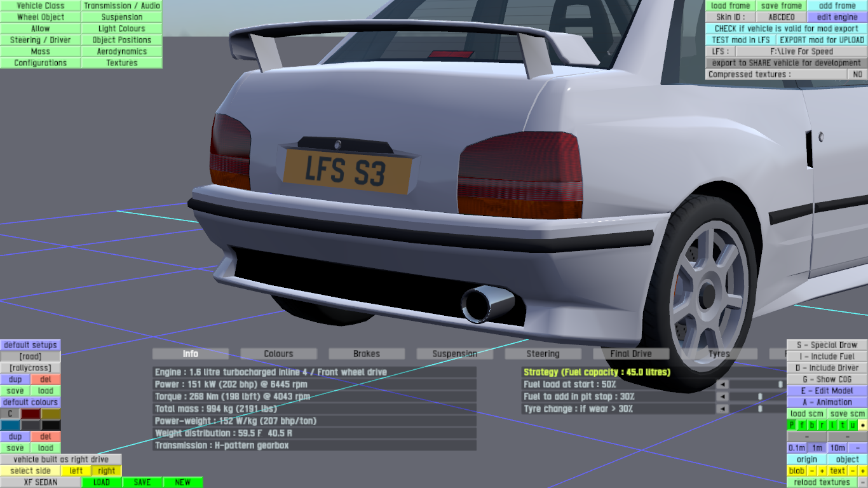Click the Skin ID field showing ABCDEO
The width and height of the screenshot is (868, 488).
[x=782, y=17]
